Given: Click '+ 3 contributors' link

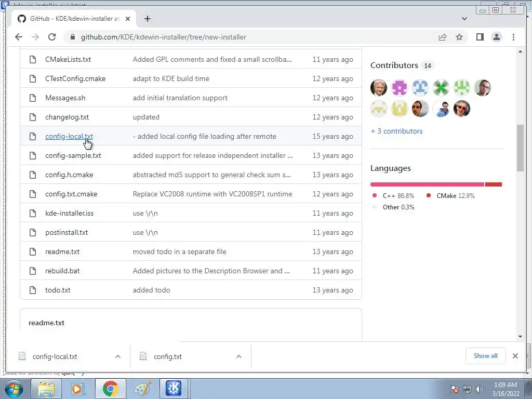Looking at the screenshot, I should tap(396, 131).
